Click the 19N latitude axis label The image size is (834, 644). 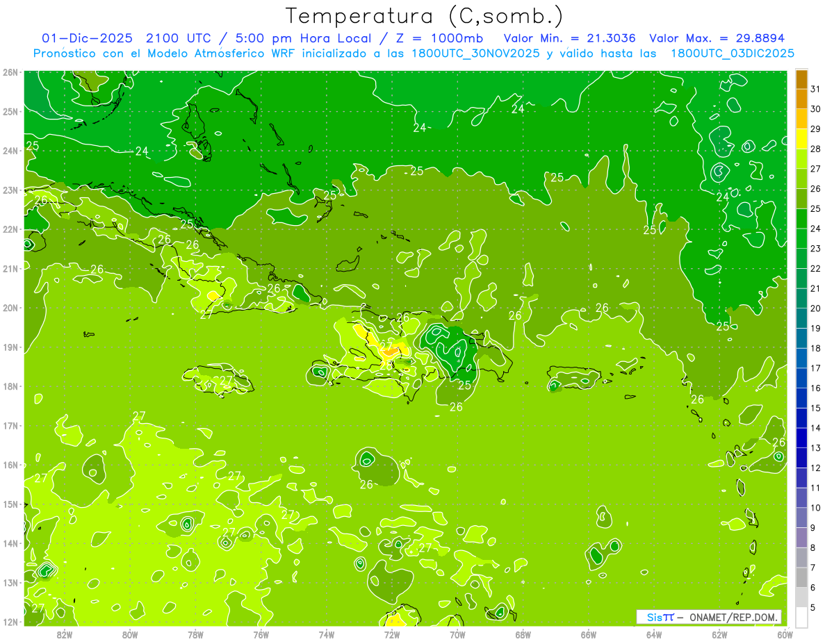(10, 347)
